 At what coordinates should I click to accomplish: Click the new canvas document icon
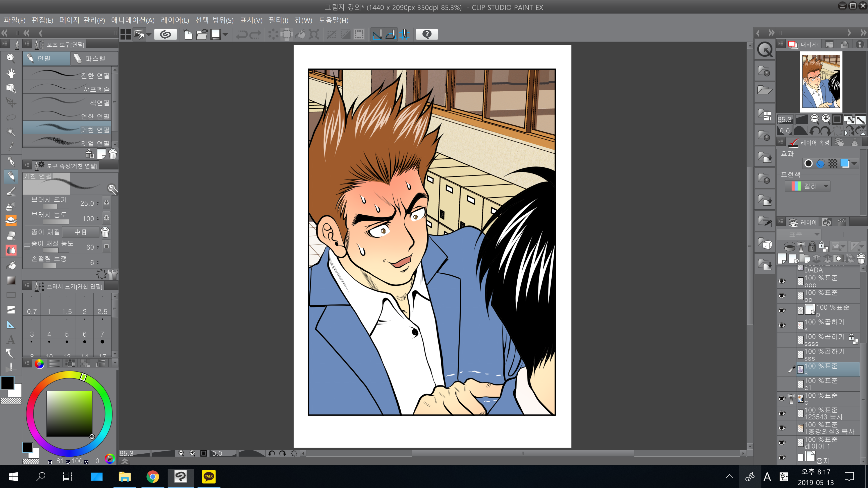point(188,34)
